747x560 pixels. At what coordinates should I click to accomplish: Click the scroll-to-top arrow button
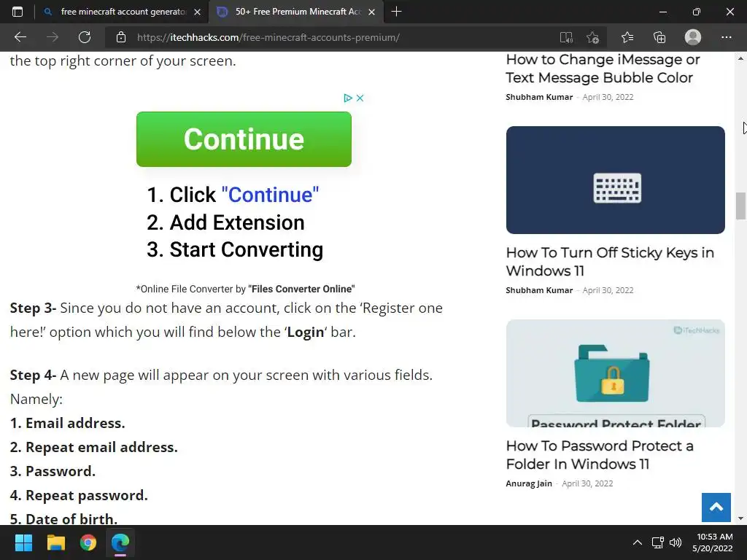coord(716,507)
